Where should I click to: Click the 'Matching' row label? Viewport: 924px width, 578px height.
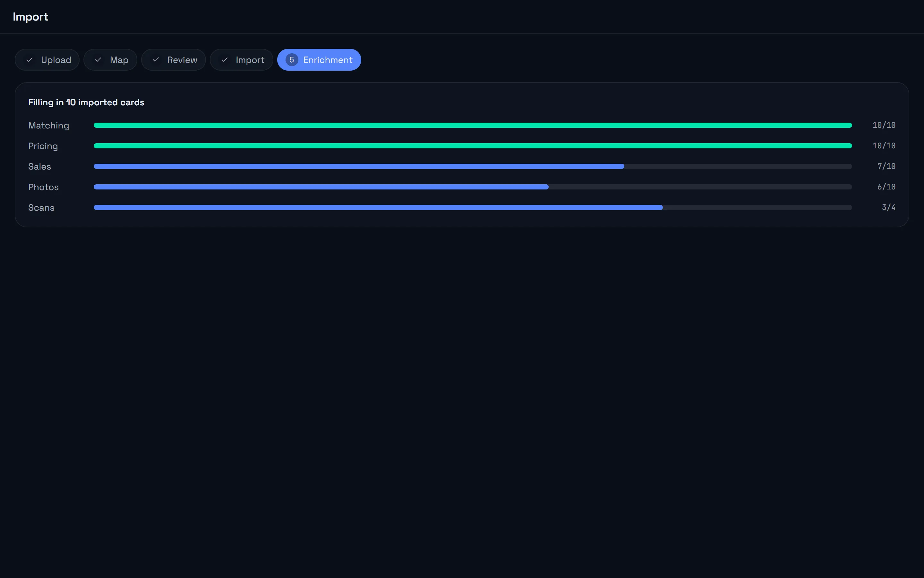(48, 125)
